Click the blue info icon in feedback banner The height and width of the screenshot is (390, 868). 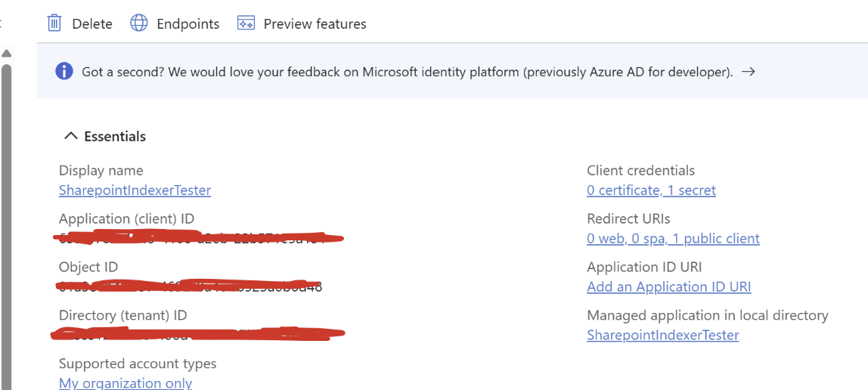coord(64,71)
